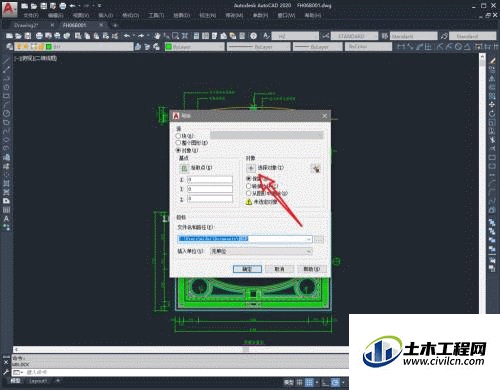Open Layer Properties Manager icon
500x390 pixels.
pos(10,47)
